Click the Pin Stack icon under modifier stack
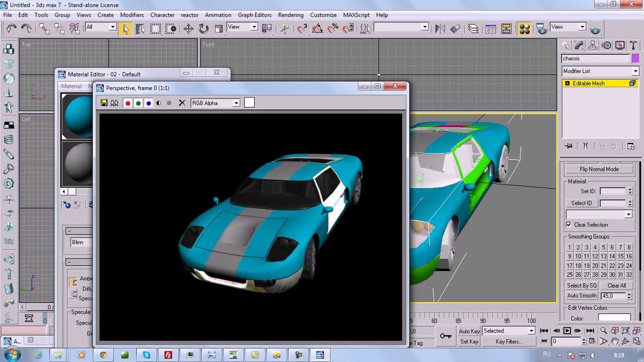The height and width of the screenshot is (362, 644). (x=569, y=146)
